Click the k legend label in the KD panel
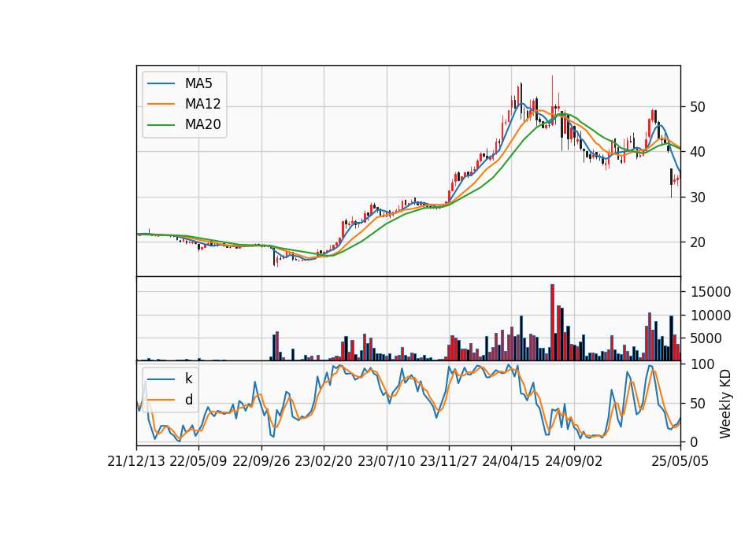Screen dimensions: 756x543 pyautogui.click(x=188, y=379)
